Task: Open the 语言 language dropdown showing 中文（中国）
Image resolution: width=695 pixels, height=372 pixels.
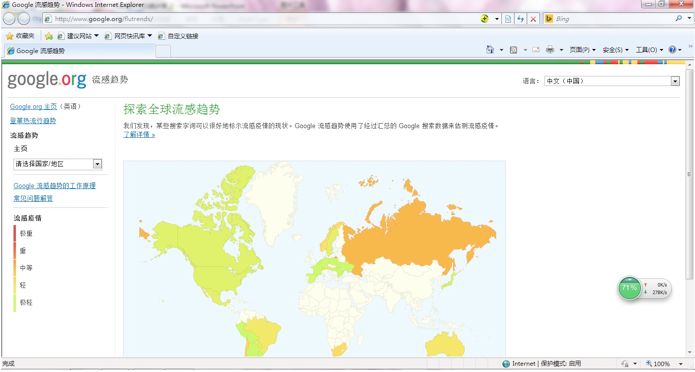Action: [x=612, y=81]
